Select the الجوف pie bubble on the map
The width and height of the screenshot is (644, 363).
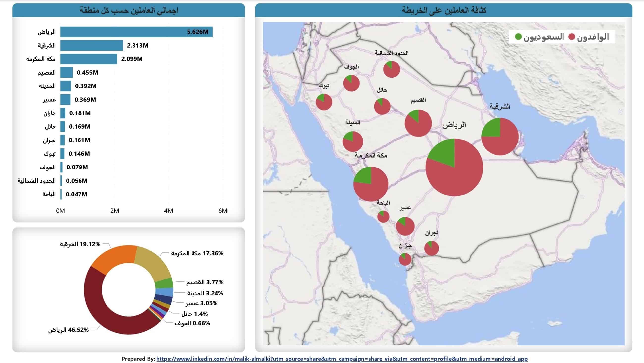coord(351,83)
